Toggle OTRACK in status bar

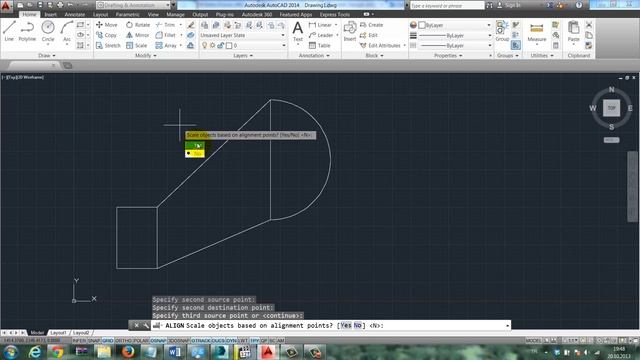click(201, 340)
